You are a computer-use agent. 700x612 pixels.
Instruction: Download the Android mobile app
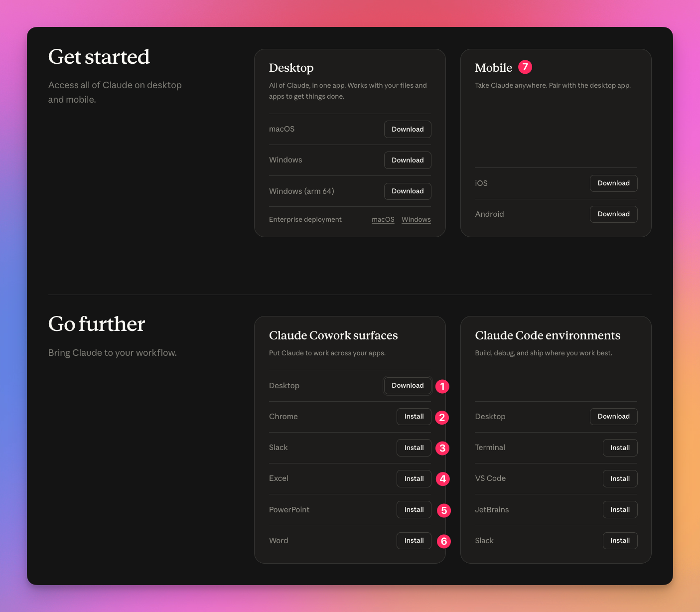click(614, 214)
